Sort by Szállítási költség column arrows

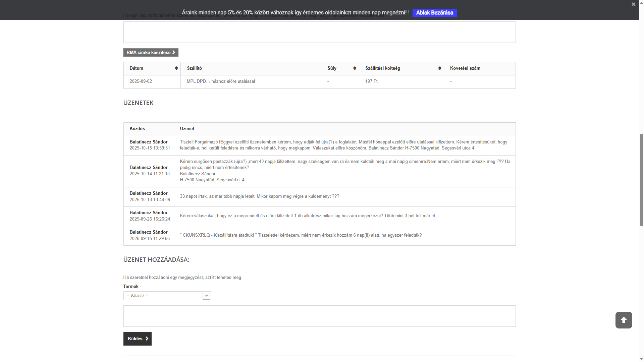click(x=439, y=68)
